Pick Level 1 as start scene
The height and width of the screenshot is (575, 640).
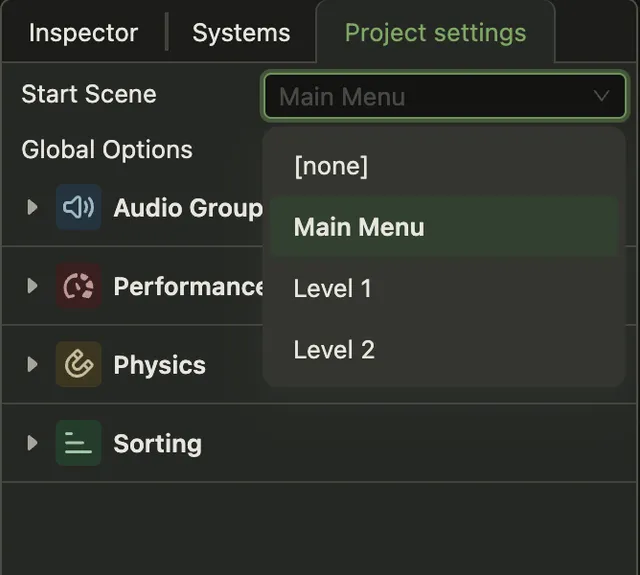click(x=444, y=288)
